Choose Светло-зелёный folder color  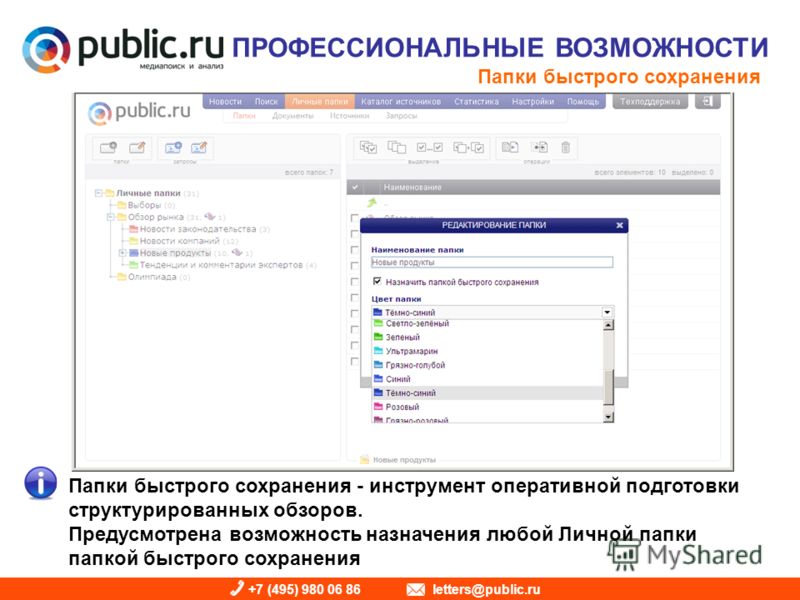point(488,323)
